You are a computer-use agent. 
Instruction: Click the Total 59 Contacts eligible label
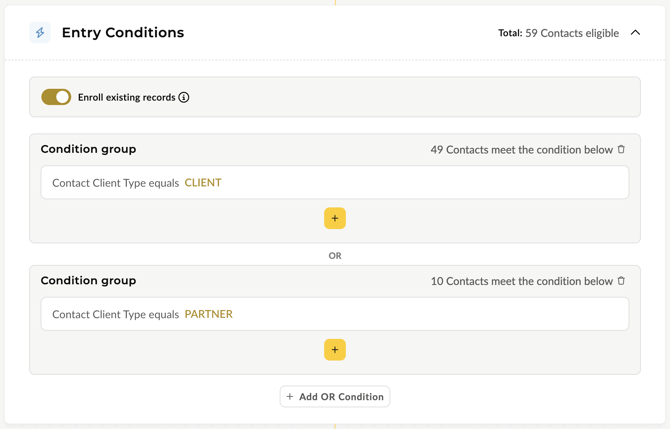(558, 33)
